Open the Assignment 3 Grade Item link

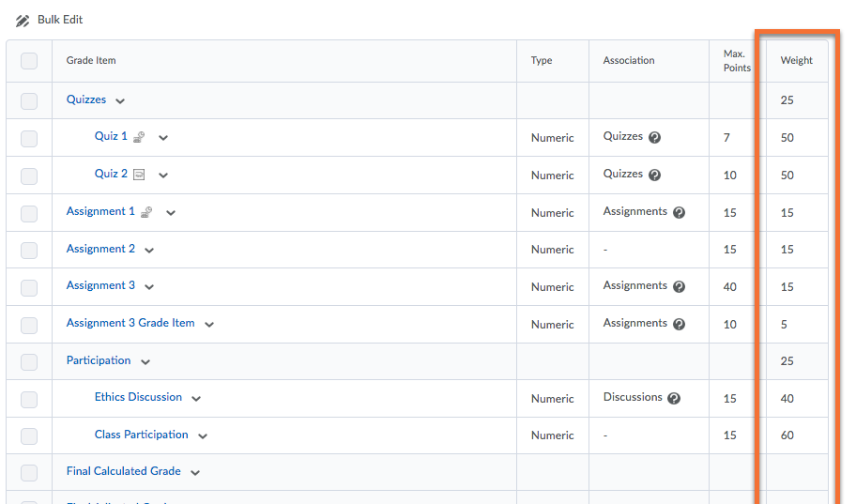tap(130, 323)
